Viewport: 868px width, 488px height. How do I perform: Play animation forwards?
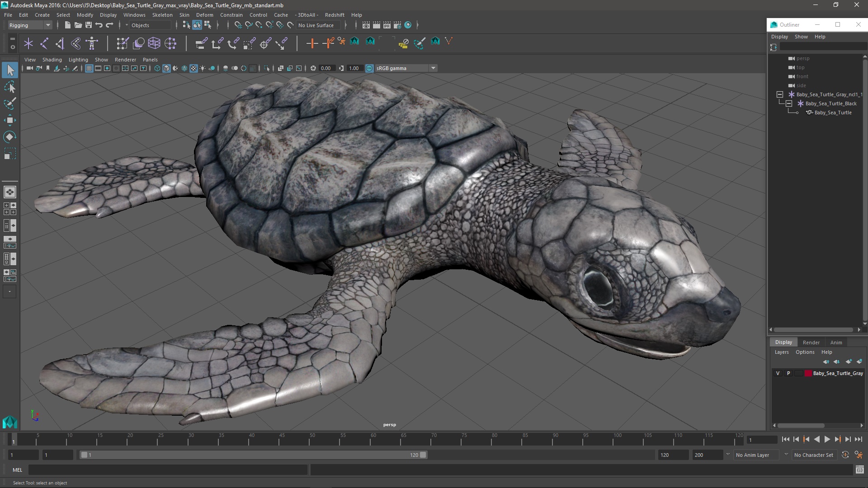tap(827, 439)
